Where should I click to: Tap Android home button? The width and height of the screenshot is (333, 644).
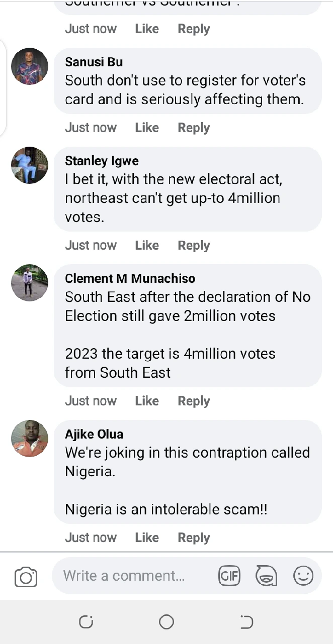[166, 622]
